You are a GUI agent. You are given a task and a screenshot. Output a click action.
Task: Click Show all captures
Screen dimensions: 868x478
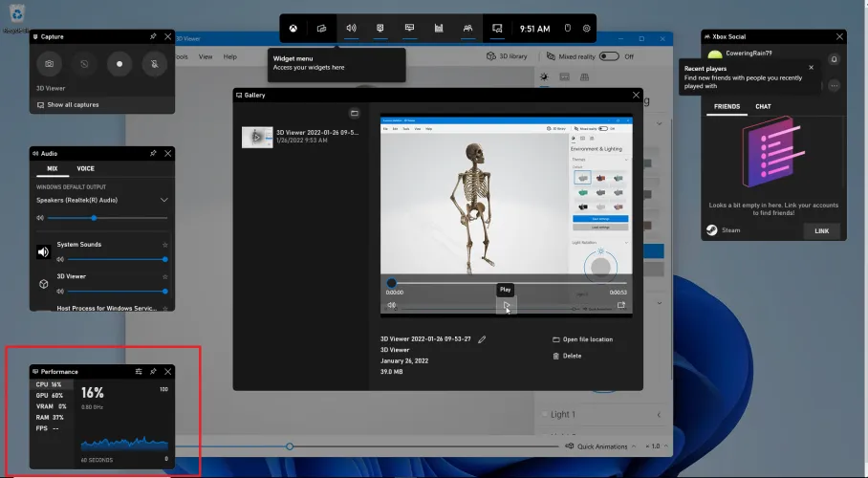pyautogui.click(x=73, y=104)
